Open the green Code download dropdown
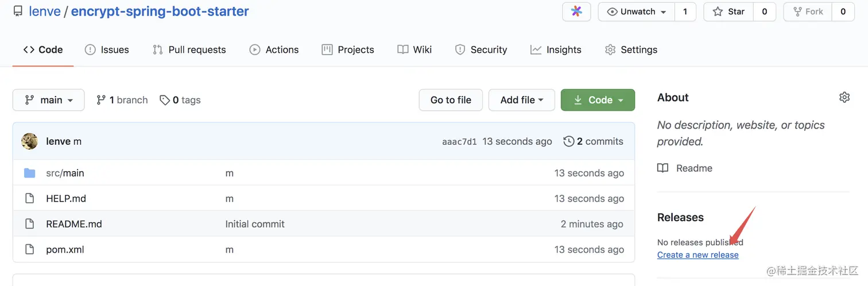Viewport: 868px width, 286px height. tap(598, 100)
